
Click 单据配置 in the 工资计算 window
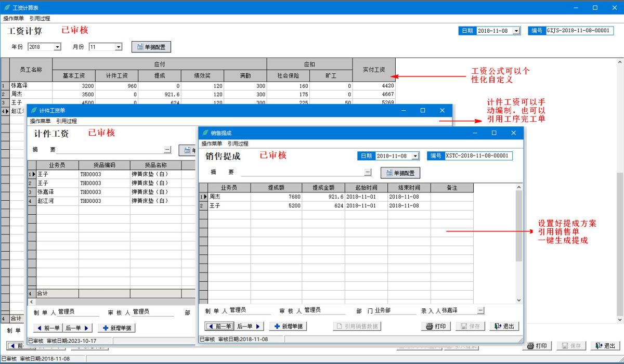click(x=151, y=47)
